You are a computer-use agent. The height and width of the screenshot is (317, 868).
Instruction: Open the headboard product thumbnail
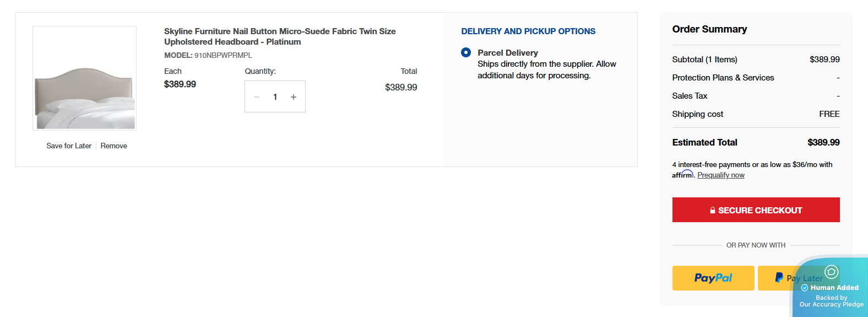[x=84, y=78]
